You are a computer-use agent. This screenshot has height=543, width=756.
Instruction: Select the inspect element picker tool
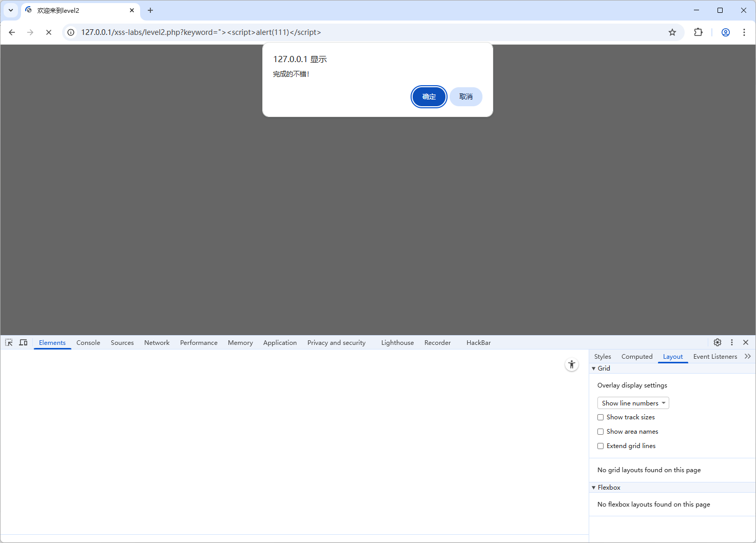9,342
